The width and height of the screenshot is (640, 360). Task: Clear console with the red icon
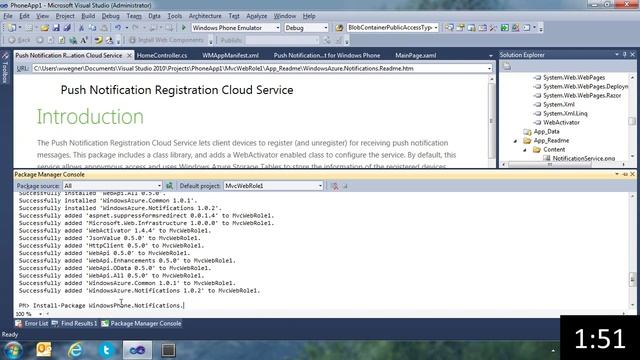pyautogui.click(x=335, y=186)
